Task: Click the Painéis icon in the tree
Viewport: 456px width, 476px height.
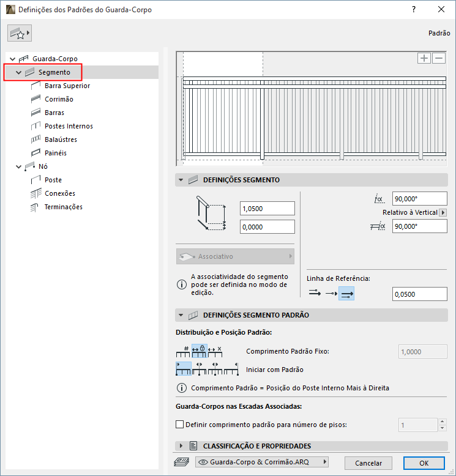Action: click(x=36, y=153)
